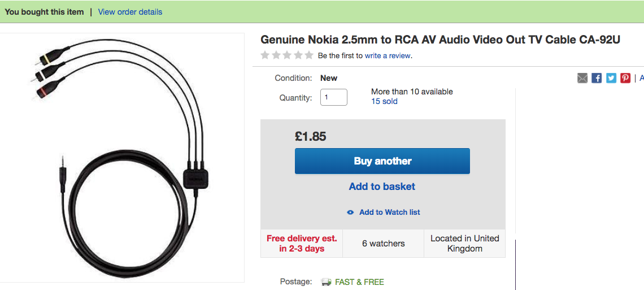Click the delivery truck postage icon
The height and width of the screenshot is (290, 644).
(326, 282)
